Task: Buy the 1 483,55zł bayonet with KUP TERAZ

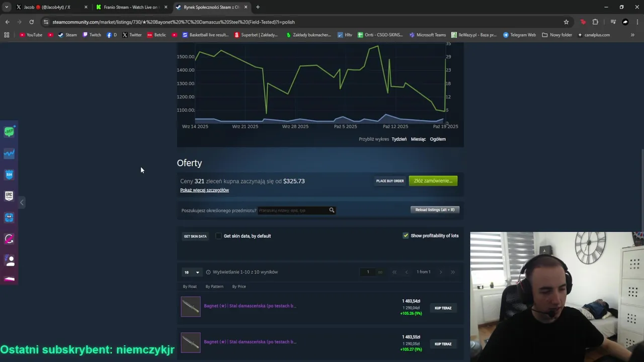Action: (443, 344)
